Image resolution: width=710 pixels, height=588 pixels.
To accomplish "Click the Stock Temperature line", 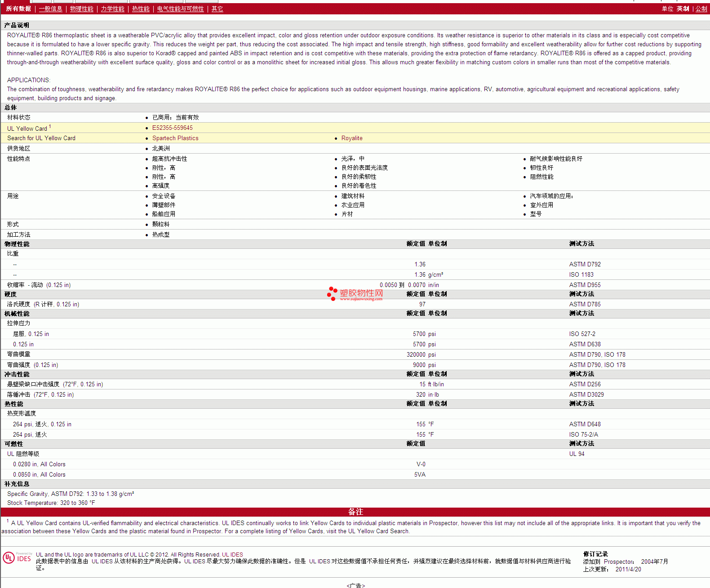I will [x=51, y=503].
